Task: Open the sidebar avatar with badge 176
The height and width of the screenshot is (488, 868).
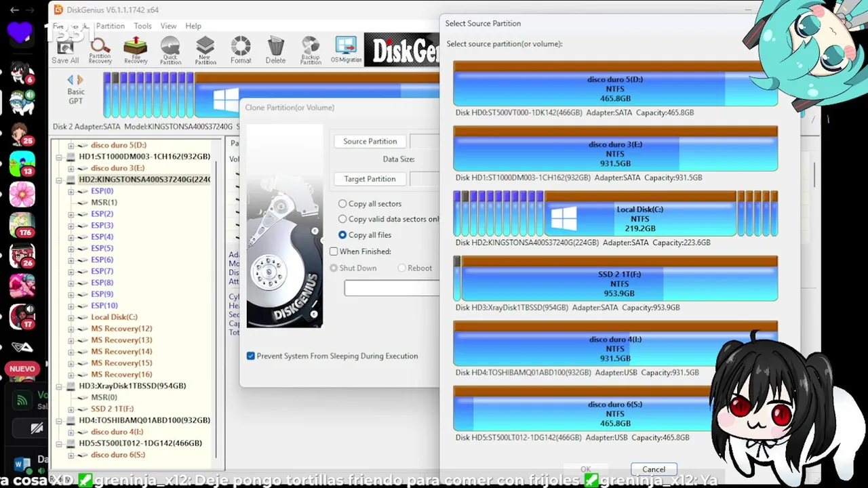Action: [22, 224]
